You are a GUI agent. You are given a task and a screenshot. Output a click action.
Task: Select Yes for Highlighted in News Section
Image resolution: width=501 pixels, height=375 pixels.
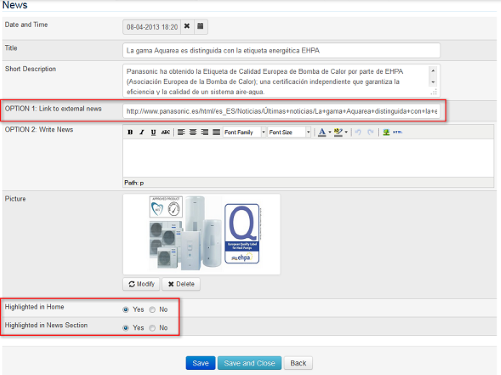126,328
